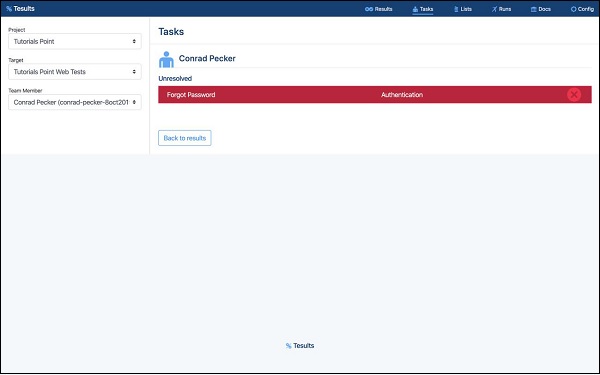Select the Forgot Password task row
This screenshot has width=600, height=375.
click(x=375, y=95)
